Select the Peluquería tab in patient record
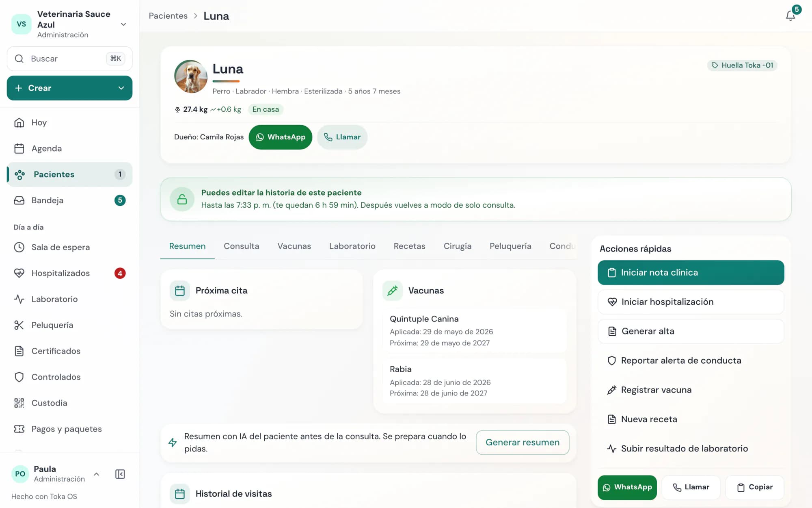 coord(510,246)
